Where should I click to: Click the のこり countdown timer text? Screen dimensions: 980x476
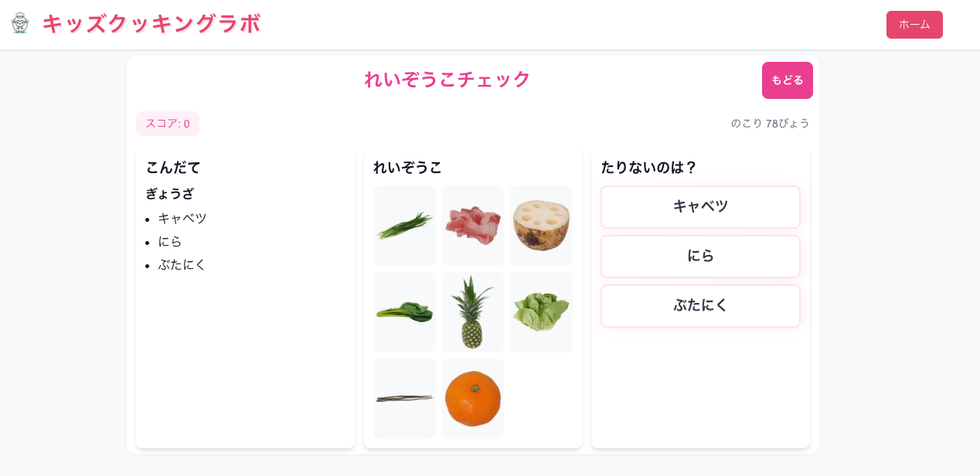coord(770,124)
